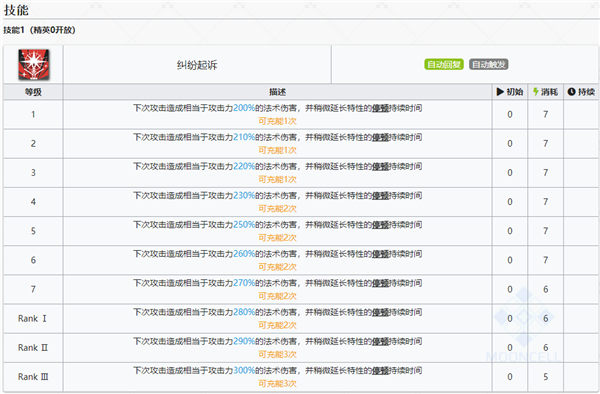Select the Rank Ⅲ level cell
Screen dimensions: 600x394
pos(33,377)
